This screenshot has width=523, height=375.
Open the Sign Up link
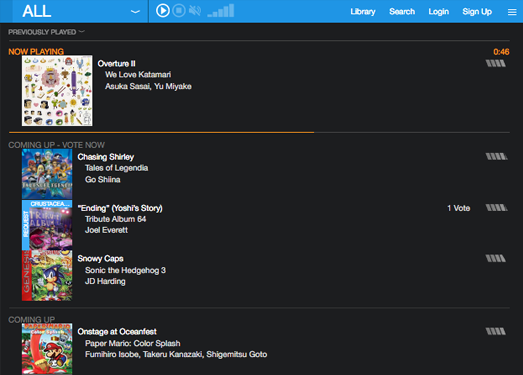coord(477,12)
